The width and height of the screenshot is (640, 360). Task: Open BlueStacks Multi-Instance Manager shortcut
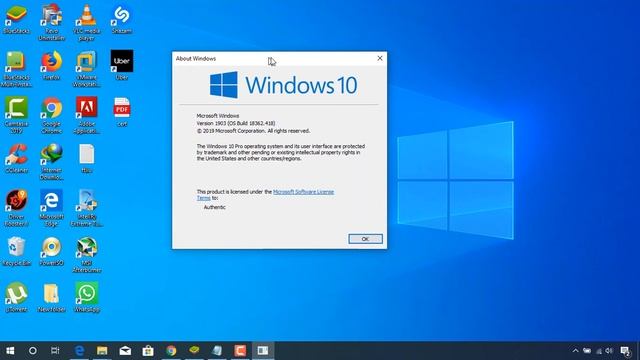16,69
